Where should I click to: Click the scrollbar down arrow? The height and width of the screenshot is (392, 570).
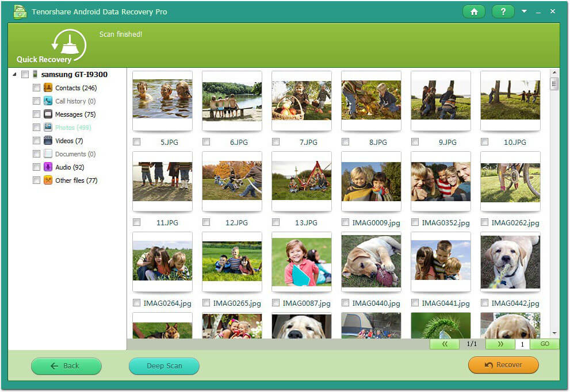[554, 333]
